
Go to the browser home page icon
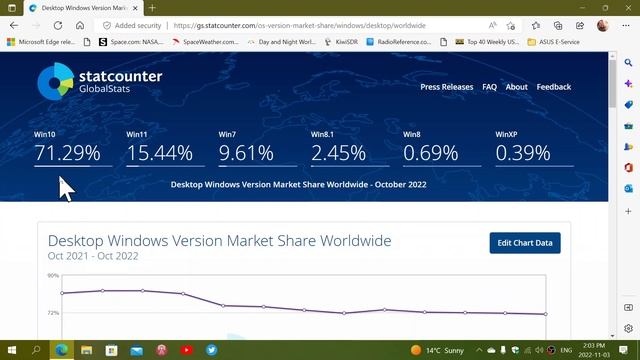80,25
